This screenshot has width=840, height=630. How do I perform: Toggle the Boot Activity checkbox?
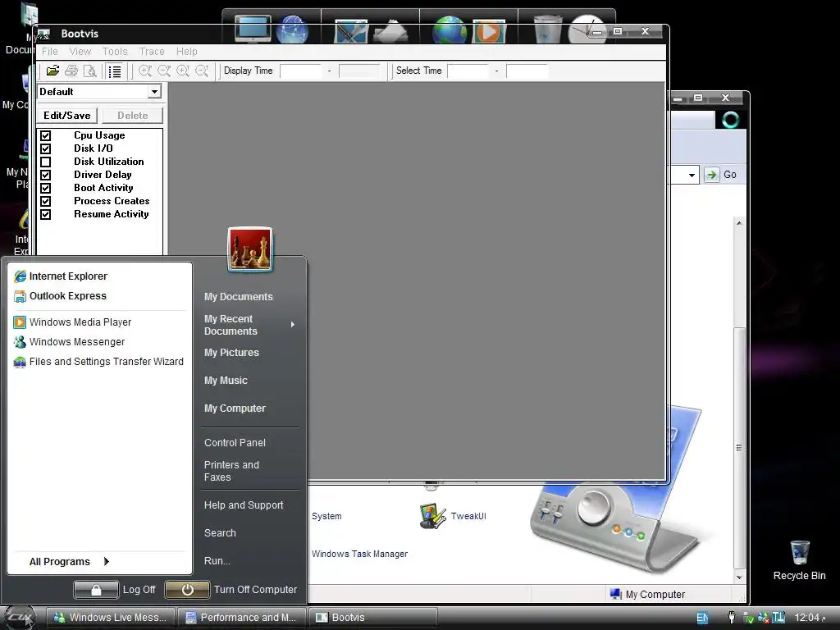(46, 188)
